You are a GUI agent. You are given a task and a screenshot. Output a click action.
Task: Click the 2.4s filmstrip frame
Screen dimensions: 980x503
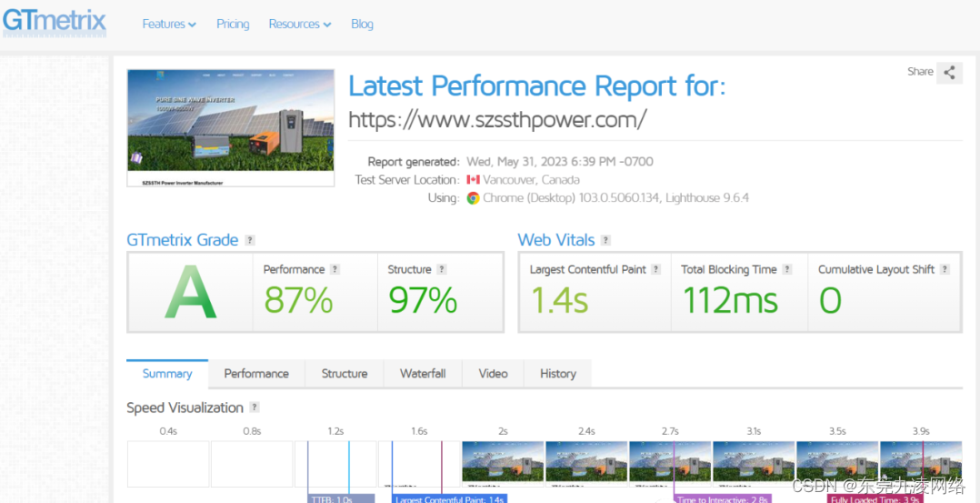coord(586,464)
